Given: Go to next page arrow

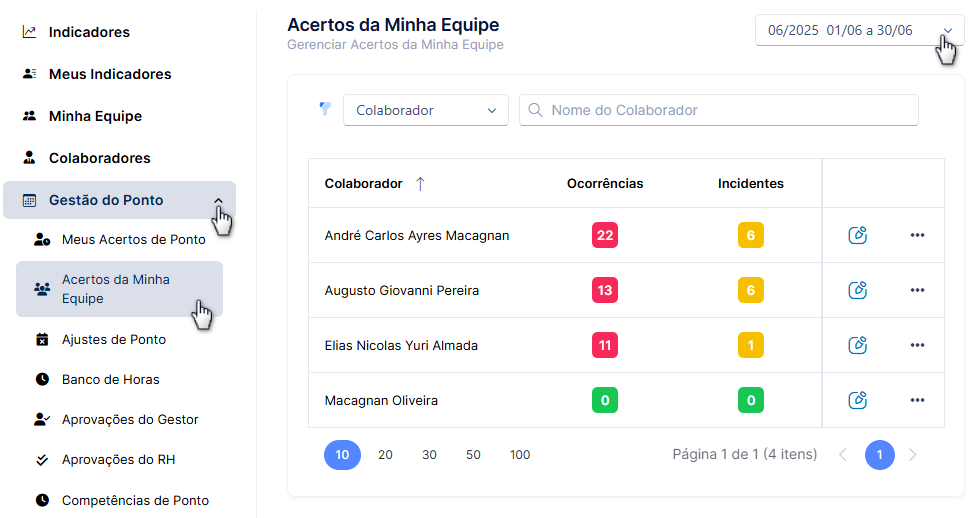Looking at the screenshot, I should tap(912, 455).
